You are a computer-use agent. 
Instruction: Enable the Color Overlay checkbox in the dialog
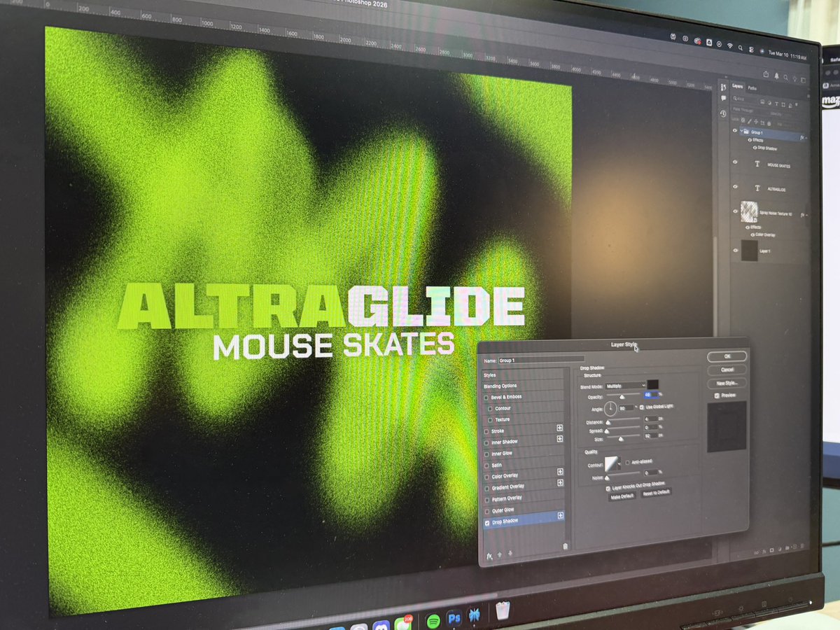486,477
